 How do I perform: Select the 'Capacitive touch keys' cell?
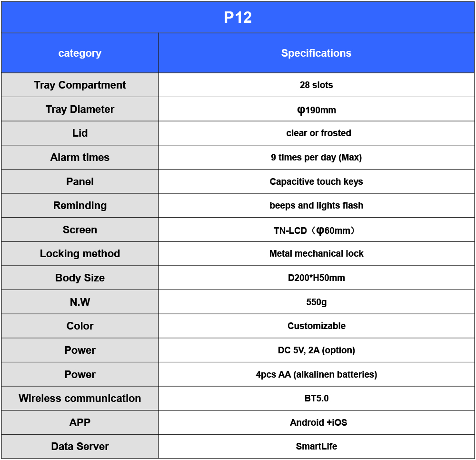pyautogui.click(x=316, y=182)
